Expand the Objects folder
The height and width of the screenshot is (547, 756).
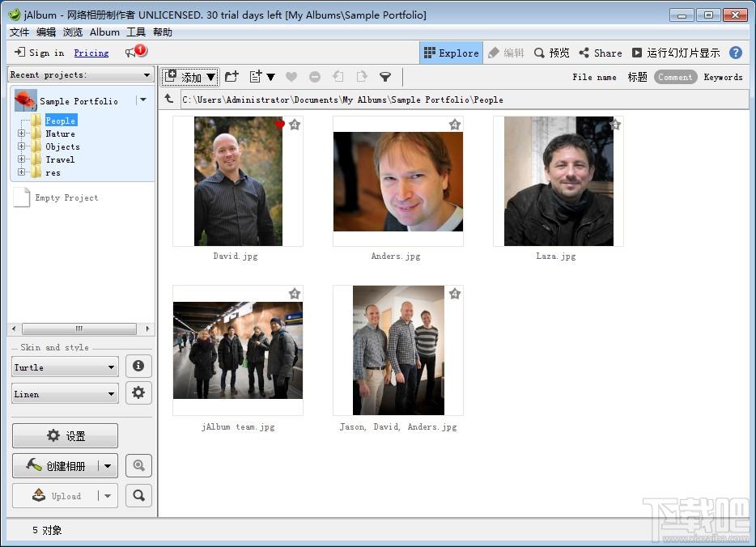[21, 146]
